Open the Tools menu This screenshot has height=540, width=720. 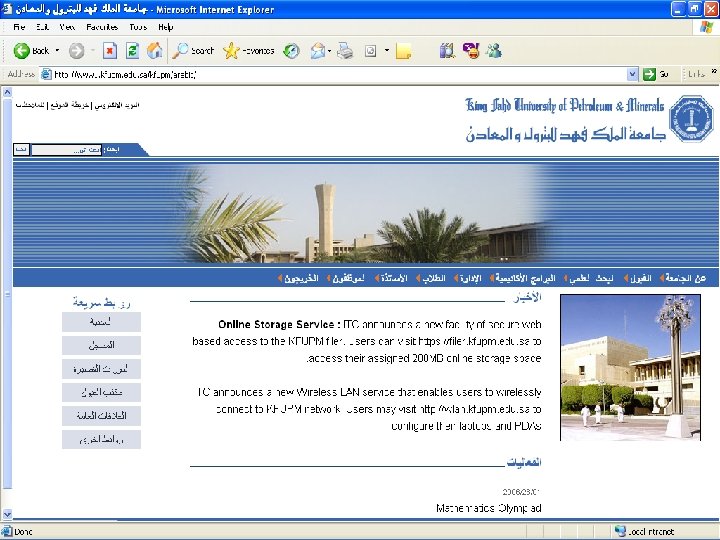tap(138, 27)
